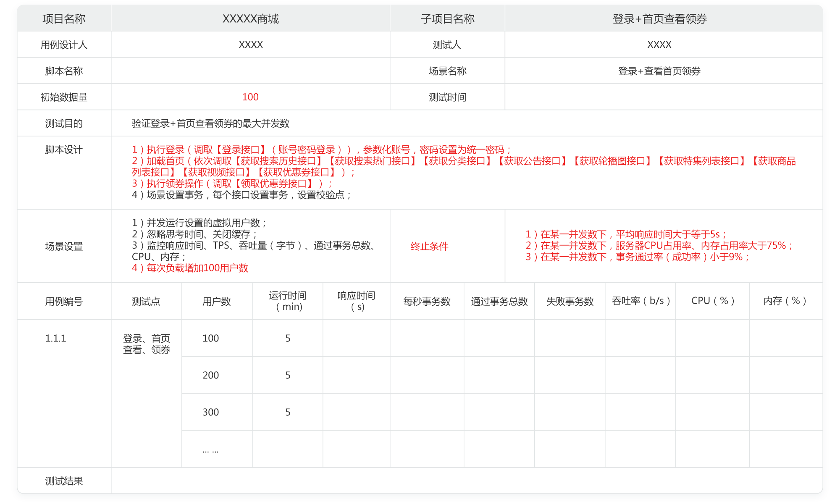The width and height of the screenshot is (840, 504).
Task: Click the 200 user count cell
Action: 211,375
